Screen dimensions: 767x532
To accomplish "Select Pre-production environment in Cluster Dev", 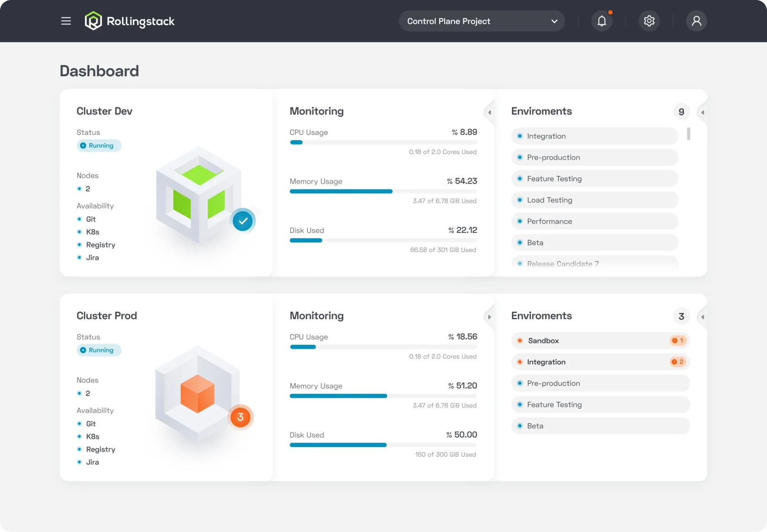I will [x=595, y=158].
